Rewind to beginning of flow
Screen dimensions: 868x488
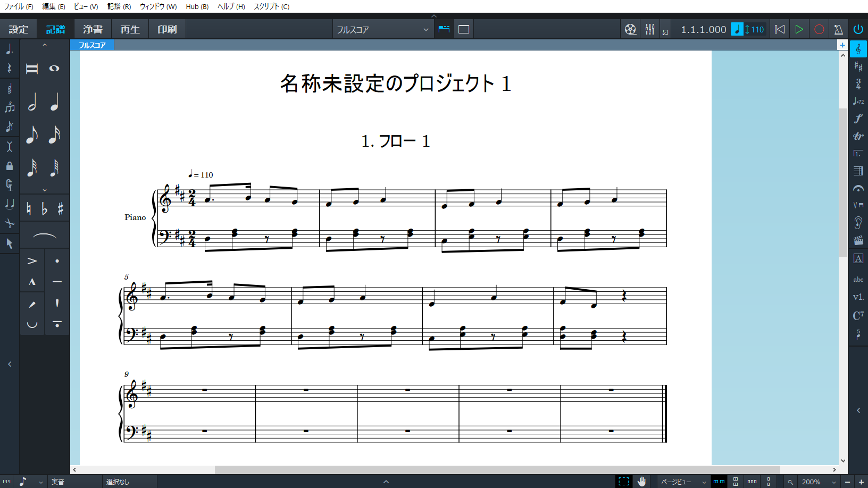point(780,29)
